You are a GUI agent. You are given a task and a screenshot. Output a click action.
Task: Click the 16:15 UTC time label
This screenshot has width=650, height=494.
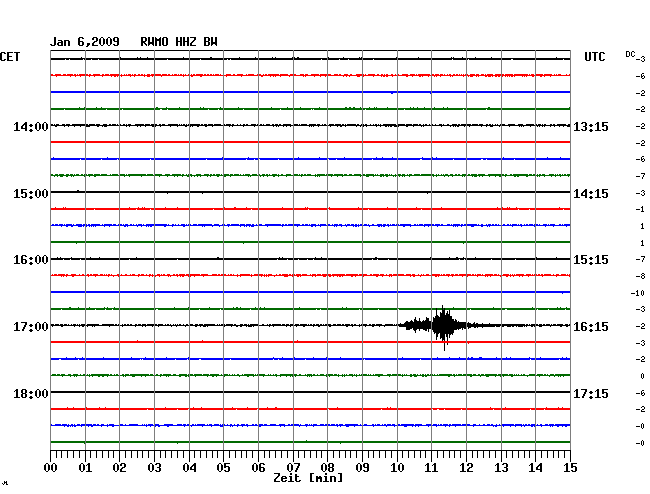click(x=591, y=327)
